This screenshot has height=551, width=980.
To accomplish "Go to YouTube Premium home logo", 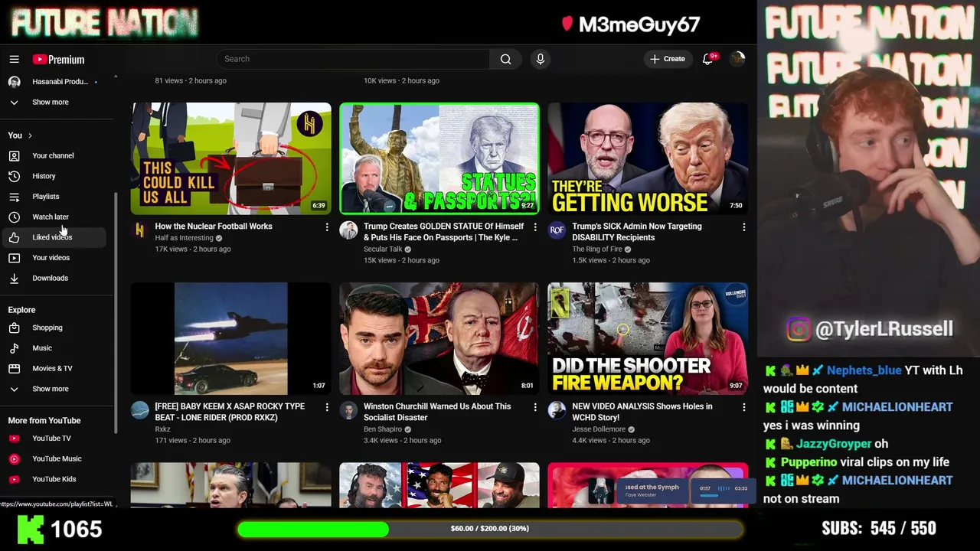I will pos(58,60).
